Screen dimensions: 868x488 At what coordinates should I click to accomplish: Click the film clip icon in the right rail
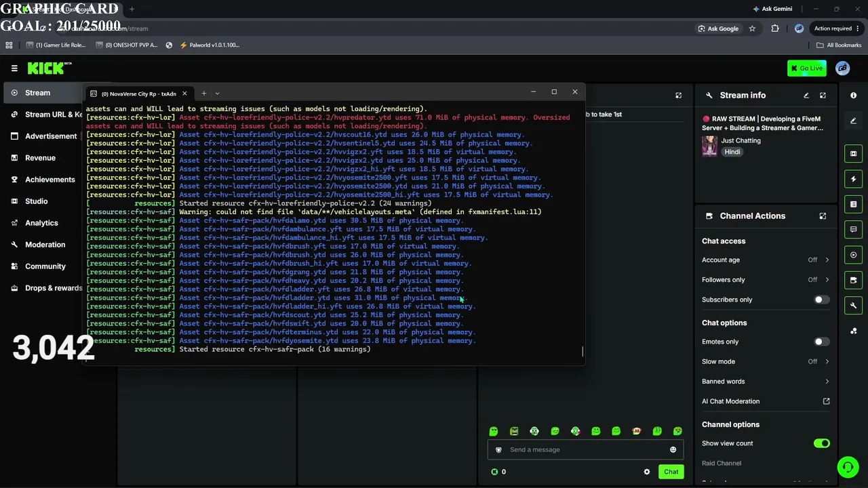pyautogui.click(x=853, y=154)
